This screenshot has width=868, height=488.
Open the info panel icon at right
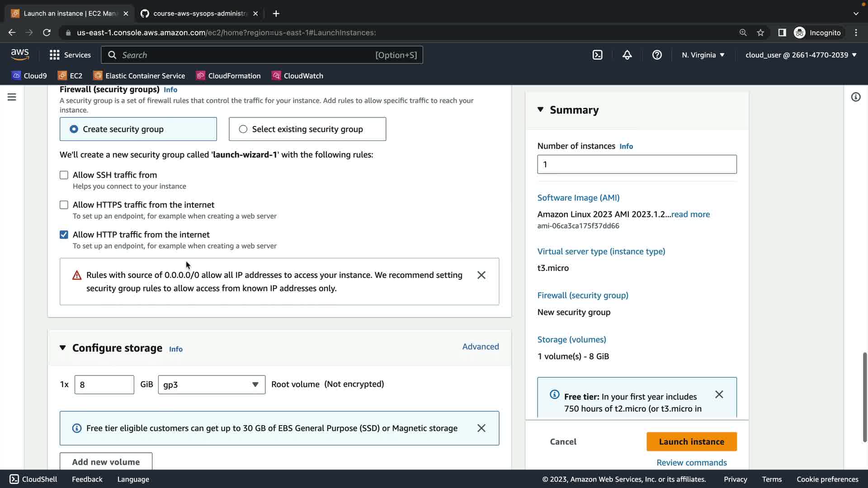[855, 97]
